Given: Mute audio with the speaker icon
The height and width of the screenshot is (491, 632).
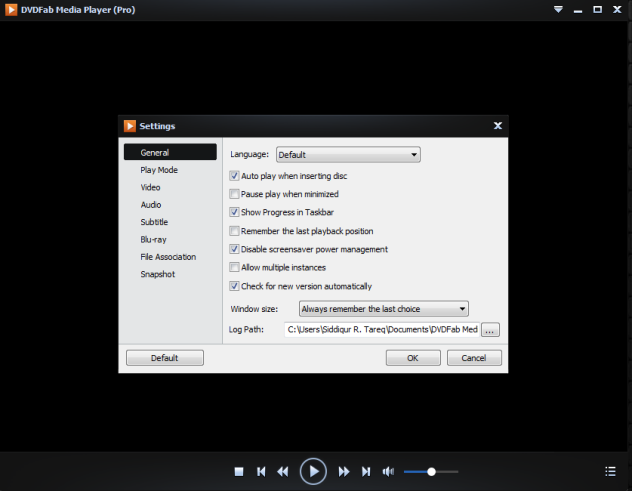Looking at the screenshot, I should [388, 471].
